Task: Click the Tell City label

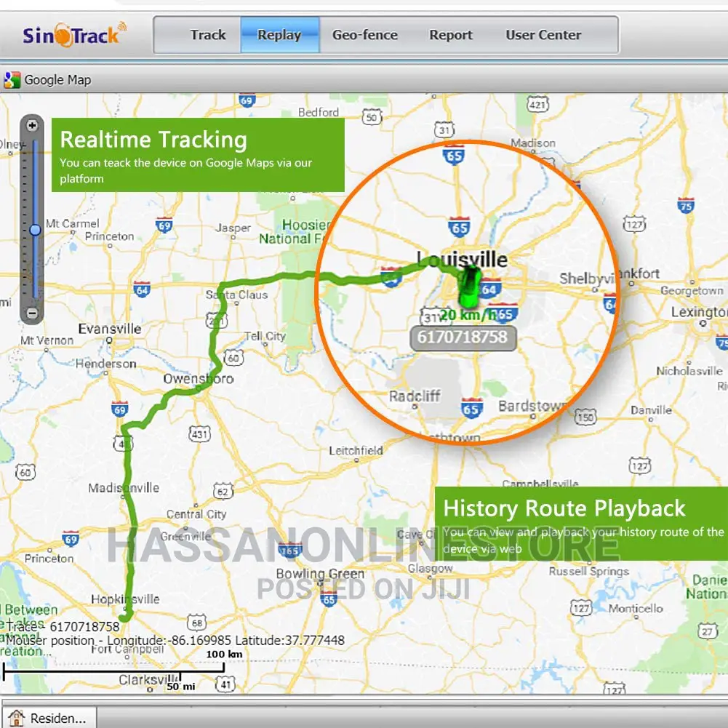Action: (x=265, y=336)
